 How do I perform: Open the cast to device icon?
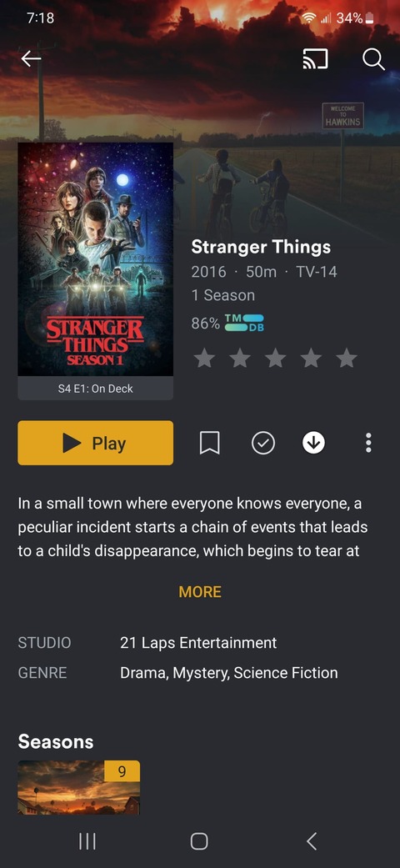(315, 59)
